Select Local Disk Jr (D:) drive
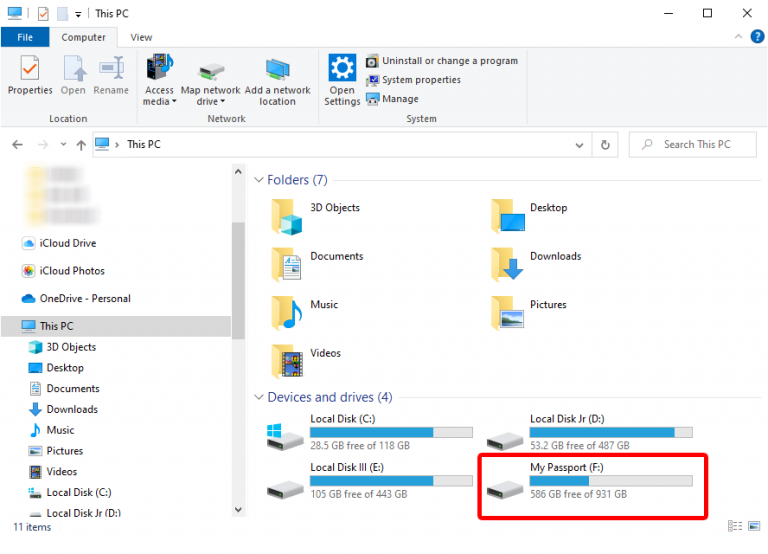The height and width of the screenshot is (554, 768). 590,432
